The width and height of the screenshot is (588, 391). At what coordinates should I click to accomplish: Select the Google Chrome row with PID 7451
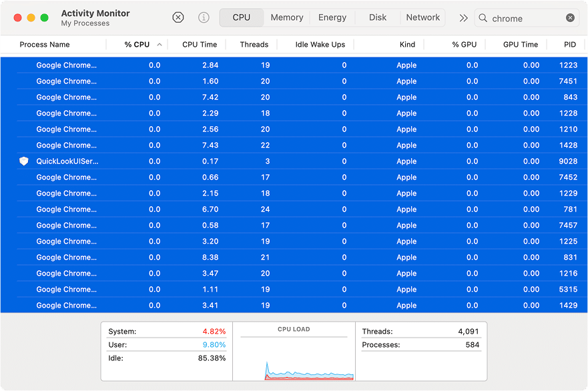(294, 81)
